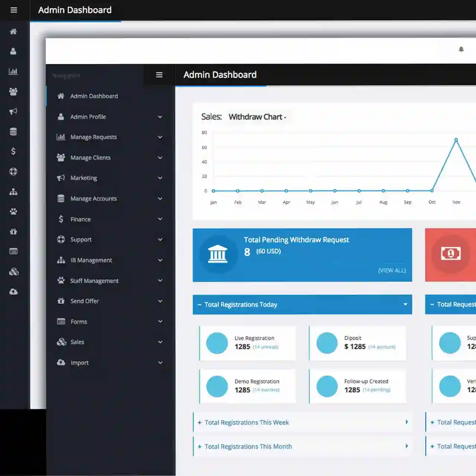Click the megaphone icon in collapsed sidebar
This screenshot has height=476, width=476.
13,111
